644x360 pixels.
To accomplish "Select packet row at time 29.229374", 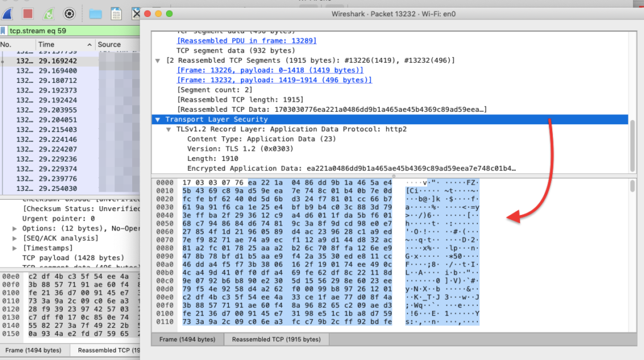I will click(x=70, y=169).
